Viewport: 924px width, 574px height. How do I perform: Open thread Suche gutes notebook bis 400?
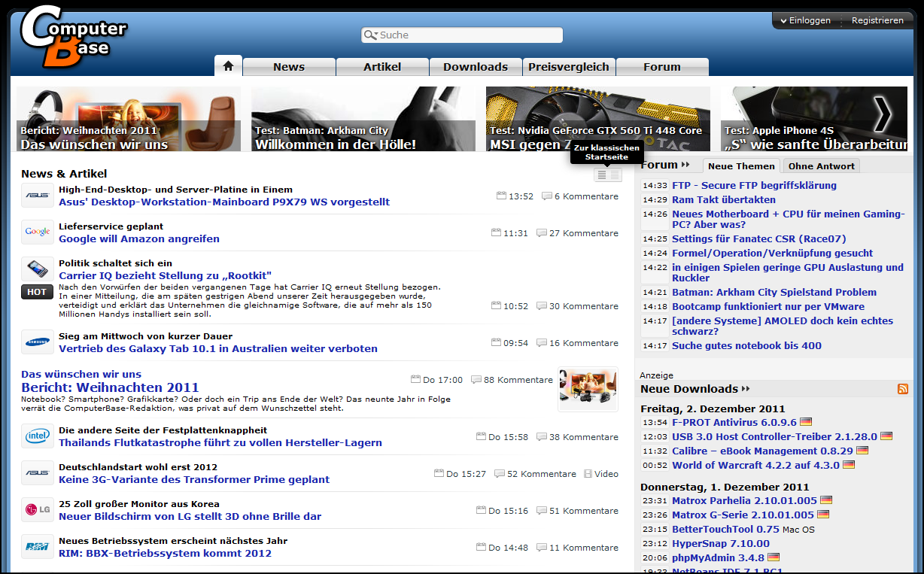(x=746, y=345)
